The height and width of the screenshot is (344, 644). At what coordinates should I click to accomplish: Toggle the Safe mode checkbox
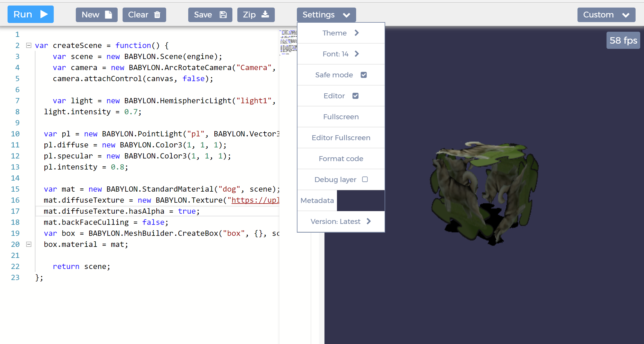(364, 75)
